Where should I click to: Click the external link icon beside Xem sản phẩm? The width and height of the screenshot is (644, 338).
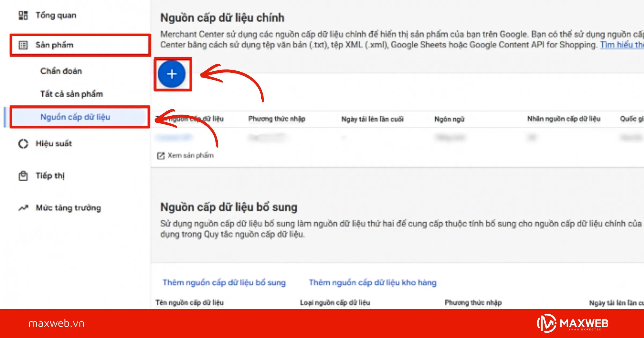coord(161,156)
